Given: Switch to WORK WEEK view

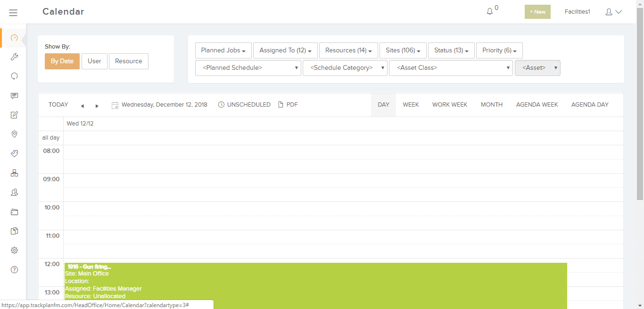Looking at the screenshot, I should coord(450,105).
